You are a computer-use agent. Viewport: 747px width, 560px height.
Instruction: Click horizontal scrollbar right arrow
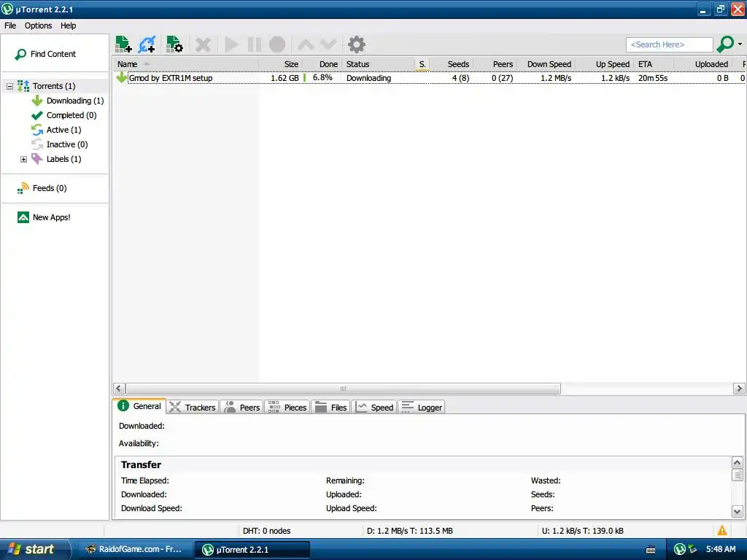tap(739, 389)
